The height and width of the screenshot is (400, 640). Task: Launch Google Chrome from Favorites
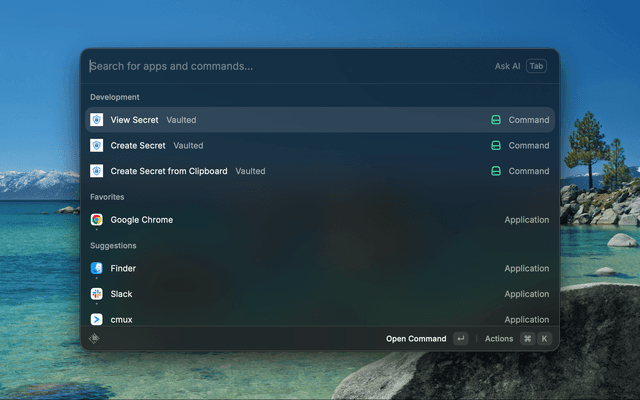point(320,220)
